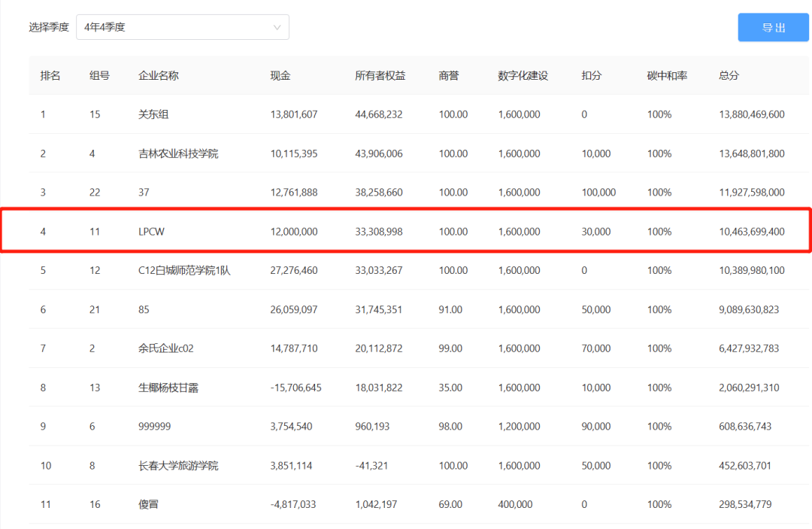Click total score 298,534,779
Viewport: 812px width, 529px height.
coord(745,505)
